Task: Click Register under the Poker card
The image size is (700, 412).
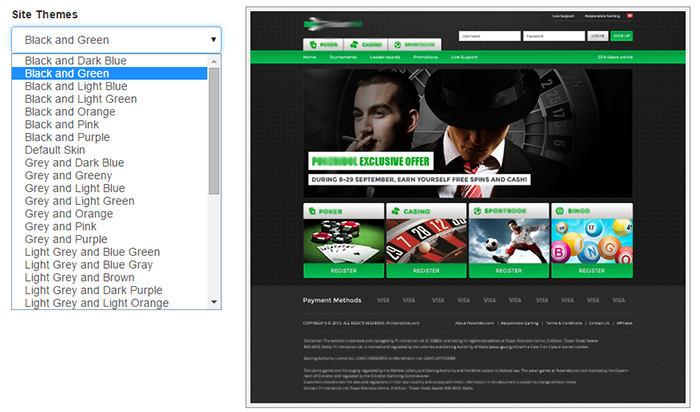Action: point(343,270)
